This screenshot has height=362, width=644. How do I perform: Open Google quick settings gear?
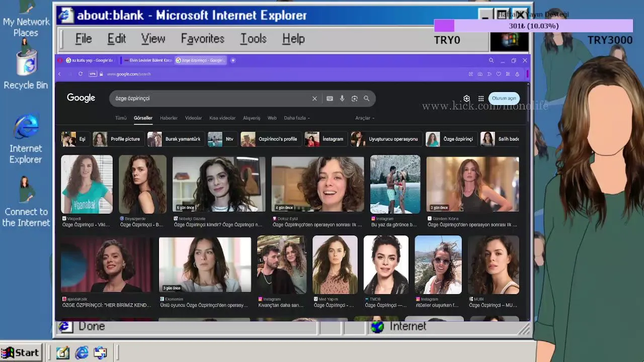466,99
